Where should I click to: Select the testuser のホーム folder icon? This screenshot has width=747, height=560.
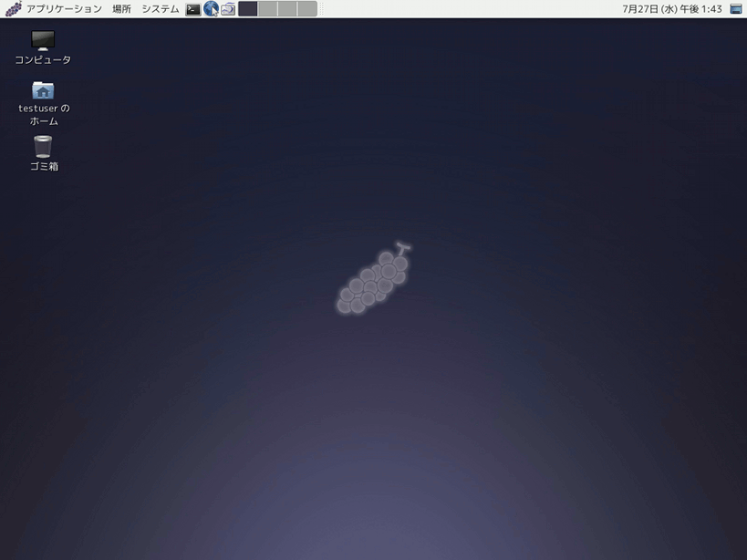click(x=44, y=103)
